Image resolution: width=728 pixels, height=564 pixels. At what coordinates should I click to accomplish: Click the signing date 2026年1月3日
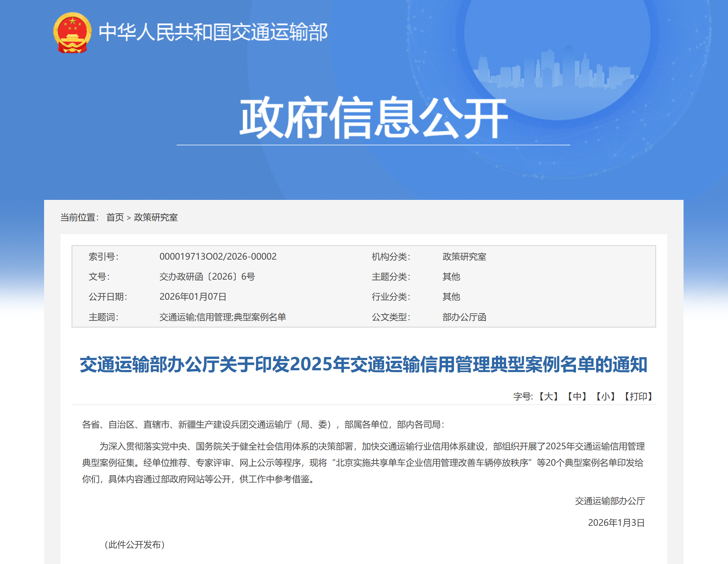click(x=616, y=523)
